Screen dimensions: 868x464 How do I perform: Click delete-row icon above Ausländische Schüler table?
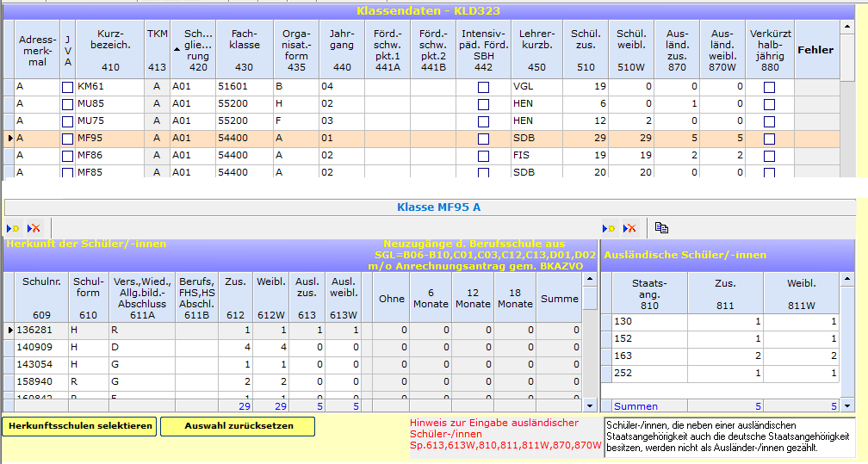click(x=629, y=228)
